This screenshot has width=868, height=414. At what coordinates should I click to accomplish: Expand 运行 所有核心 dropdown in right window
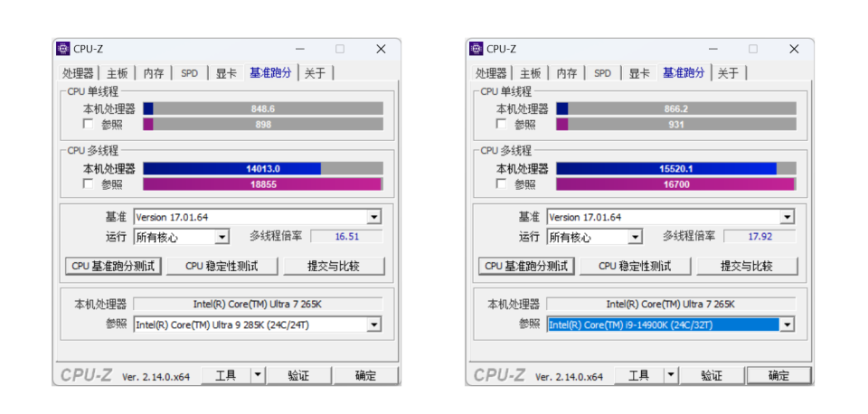[x=635, y=238]
